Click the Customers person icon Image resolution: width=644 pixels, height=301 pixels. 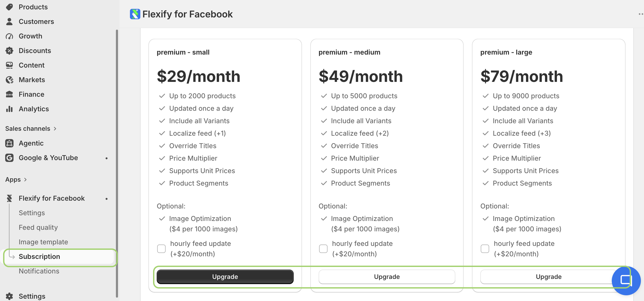(9, 22)
